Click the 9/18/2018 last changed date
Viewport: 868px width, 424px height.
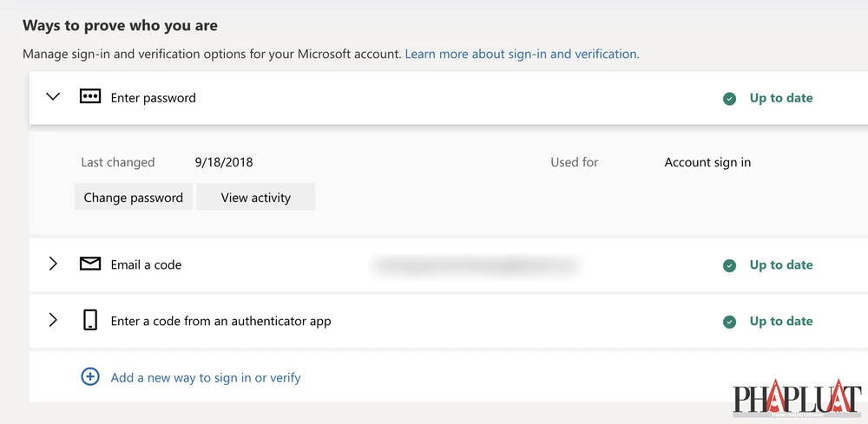tap(224, 162)
